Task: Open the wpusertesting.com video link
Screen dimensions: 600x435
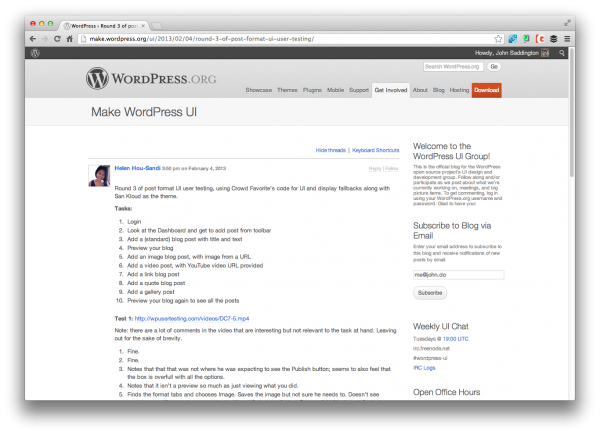Action: coord(192,318)
